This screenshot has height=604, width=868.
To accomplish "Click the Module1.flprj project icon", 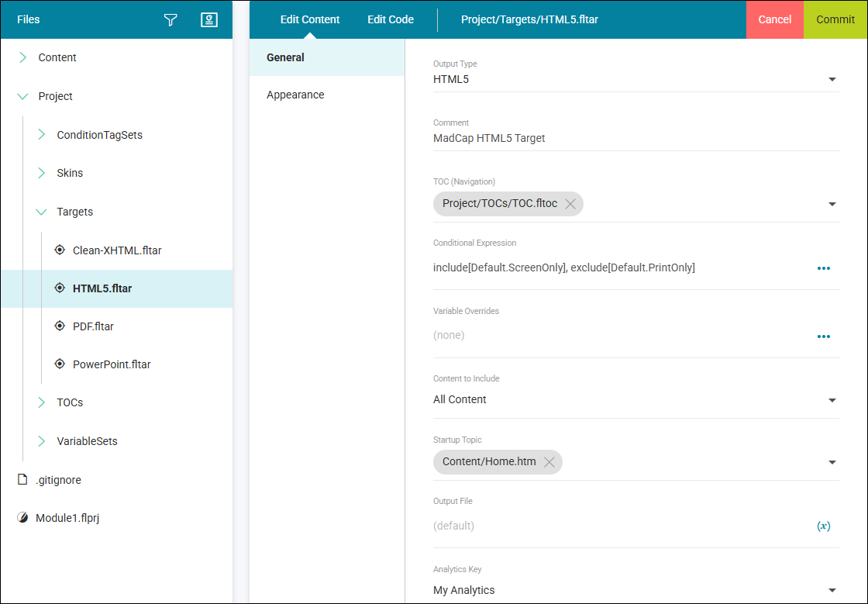I will click(x=22, y=518).
